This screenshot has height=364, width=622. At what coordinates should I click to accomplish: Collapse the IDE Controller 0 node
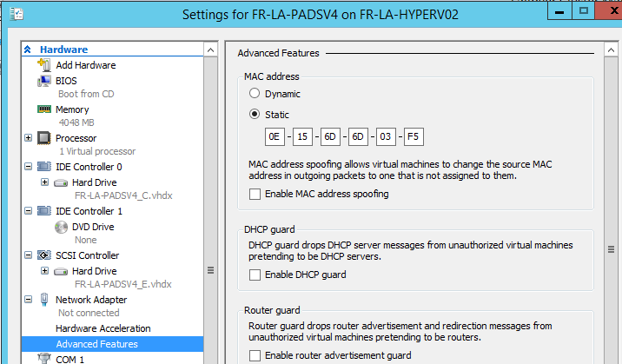point(30,167)
